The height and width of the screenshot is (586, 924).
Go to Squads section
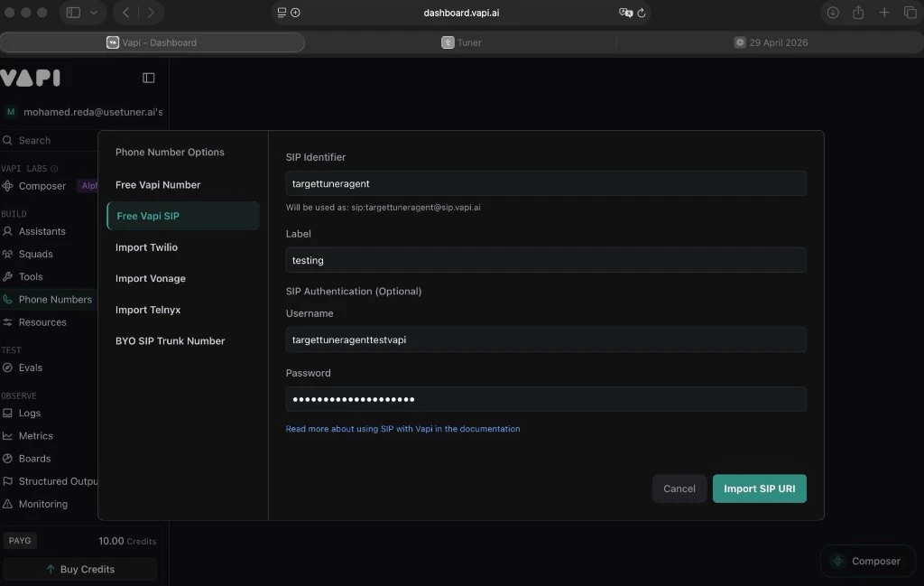pos(35,254)
